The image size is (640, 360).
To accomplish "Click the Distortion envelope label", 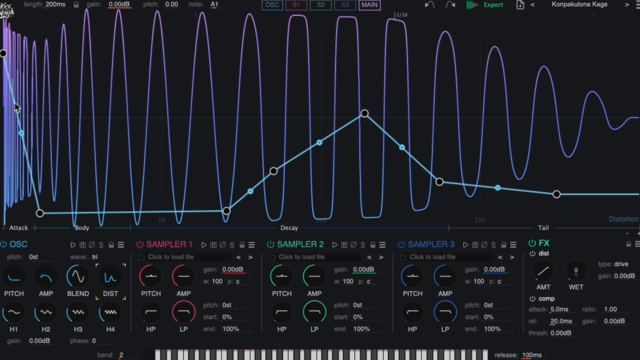I will pos(624,219).
